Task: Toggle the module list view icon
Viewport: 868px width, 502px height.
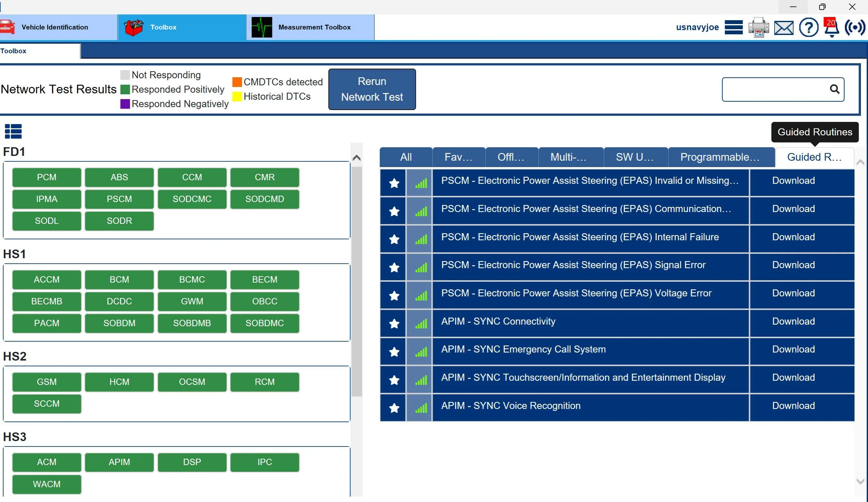Action: [x=13, y=132]
